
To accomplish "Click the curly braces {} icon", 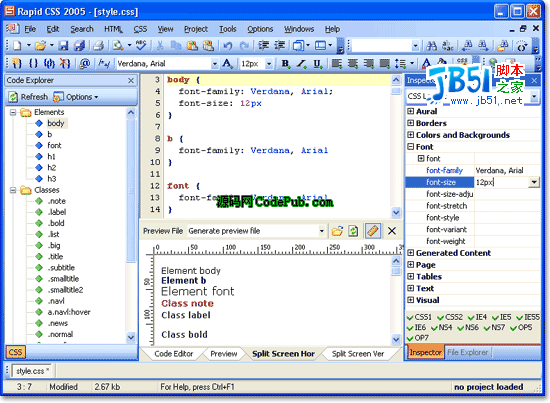I will [33, 63].
